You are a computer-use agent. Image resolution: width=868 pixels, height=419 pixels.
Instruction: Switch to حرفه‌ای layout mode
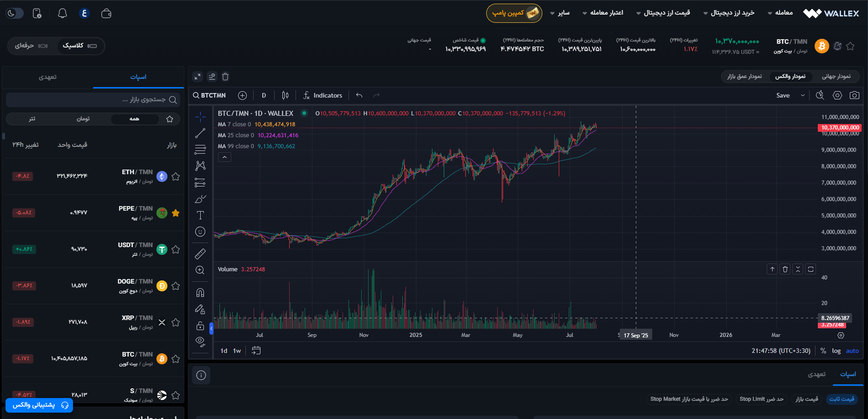pyautogui.click(x=31, y=46)
